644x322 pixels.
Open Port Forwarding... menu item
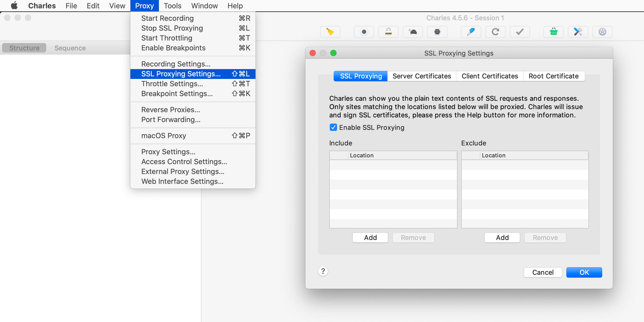193,120
